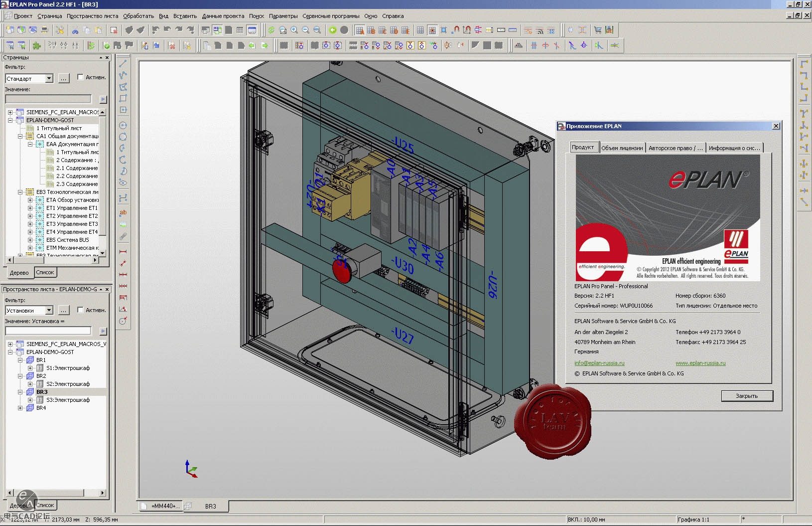This screenshot has height=526, width=812.
Task: Expand the BR4 layout space node
Action: [x=20, y=408]
